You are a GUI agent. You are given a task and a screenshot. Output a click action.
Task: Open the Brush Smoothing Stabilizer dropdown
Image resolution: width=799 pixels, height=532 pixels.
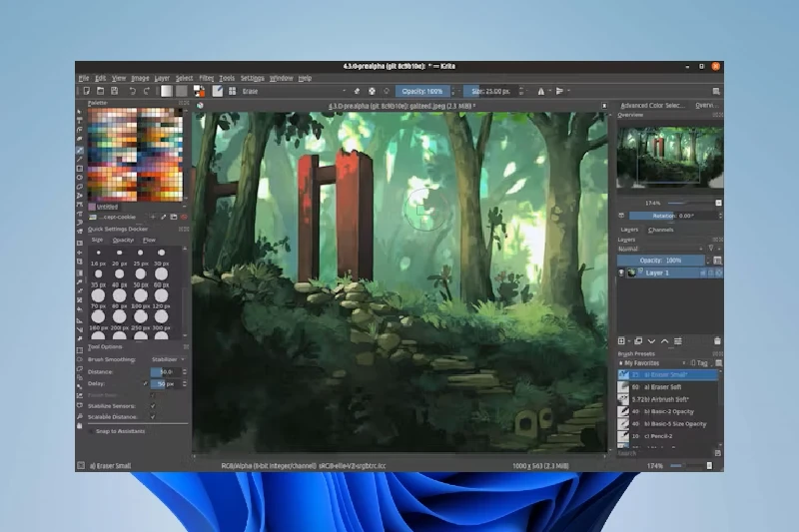pyautogui.click(x=168, y=358)
